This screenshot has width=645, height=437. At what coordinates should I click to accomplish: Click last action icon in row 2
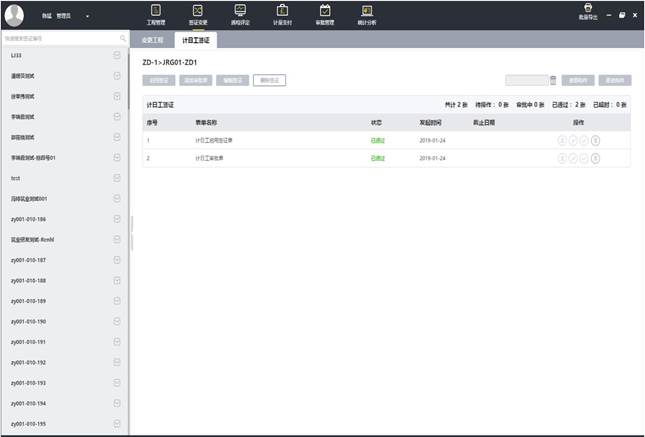pyautogui.click(x=596, y=158)
